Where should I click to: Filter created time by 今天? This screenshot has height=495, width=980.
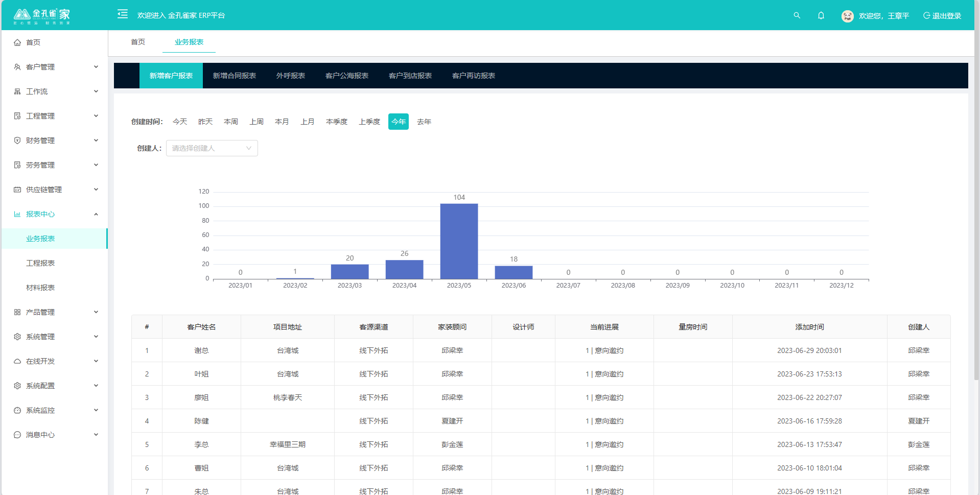pyautogui.click(x=180, y=122)
